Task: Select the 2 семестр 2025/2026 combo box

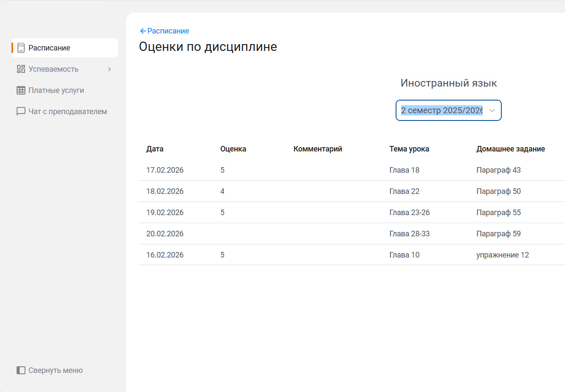Action: [449, 110]
